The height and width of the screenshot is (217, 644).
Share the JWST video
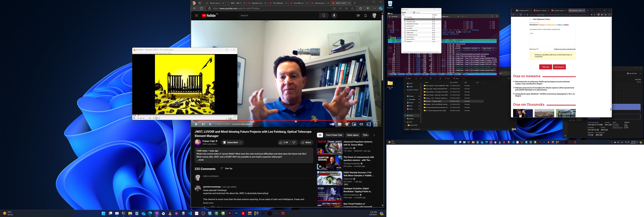click(x=306, y=142)
